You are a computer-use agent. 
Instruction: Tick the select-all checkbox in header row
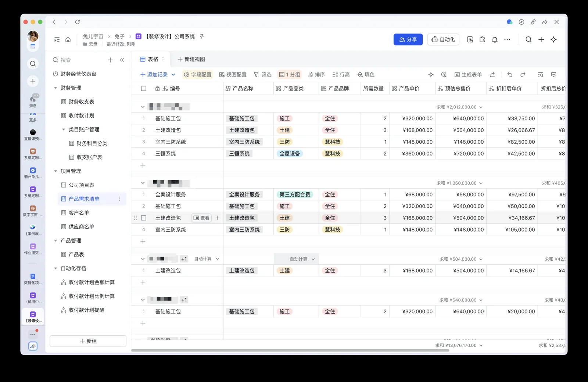[144, 89]
